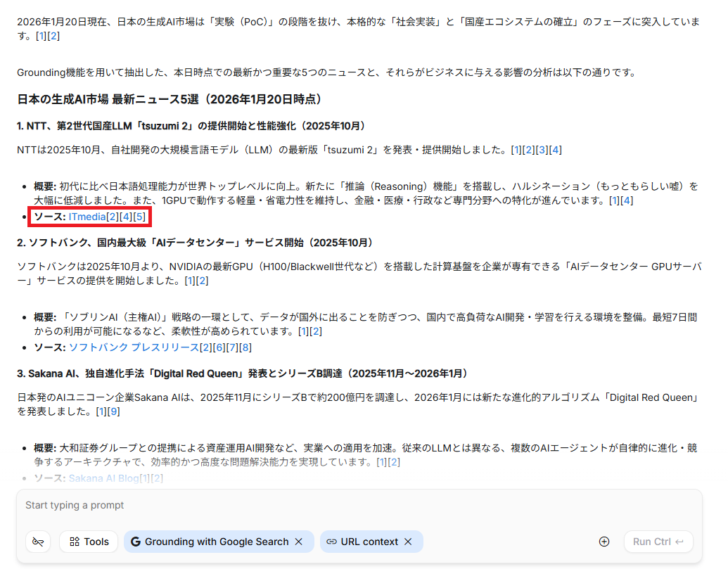Click the Google G logo in the Grounding chip
728x569 pixels.
[x=136, y=542]
